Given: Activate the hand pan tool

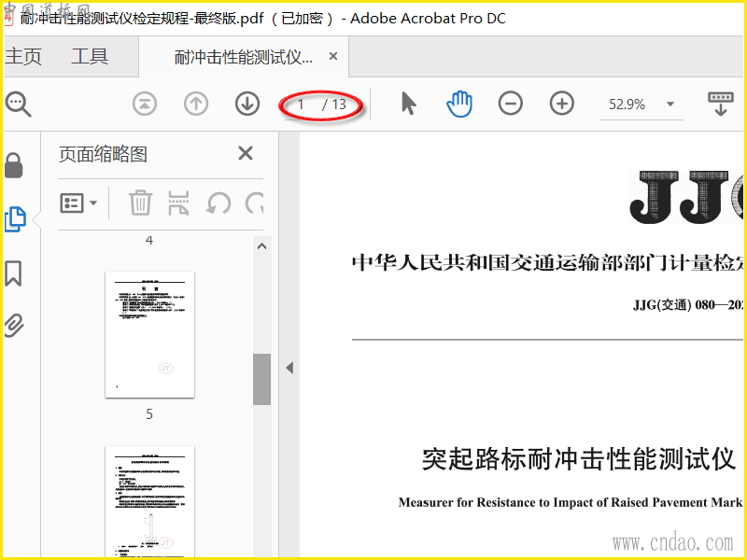Looking at the screenshot, I should tap(459, 104).
